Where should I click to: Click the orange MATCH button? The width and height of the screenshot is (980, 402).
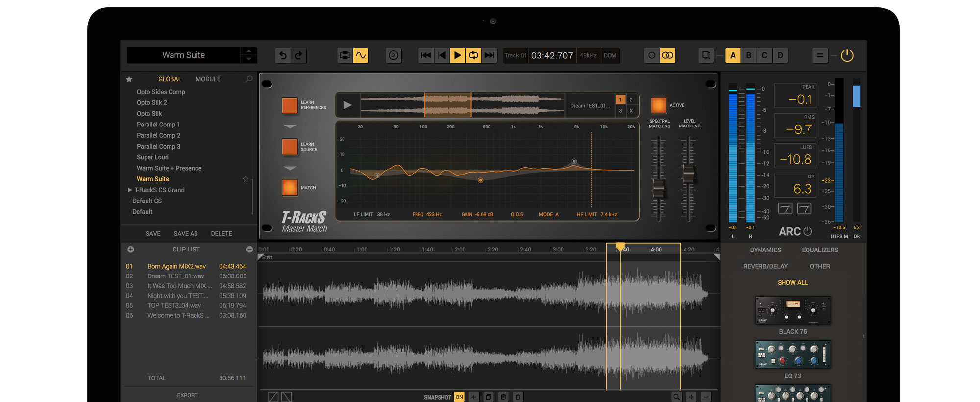[290, 188]
